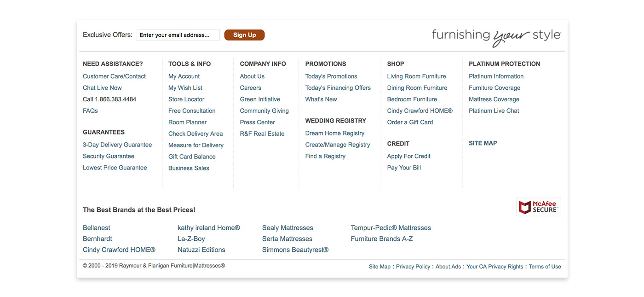Open the Bernhardt brand link

pos(98,239)
